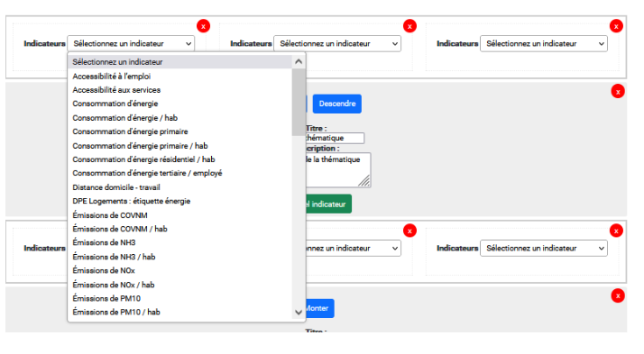Select 'Consommation d'énergie primaire' option
Viewport: 644px width, 354px height.
(x=179, y=132)
